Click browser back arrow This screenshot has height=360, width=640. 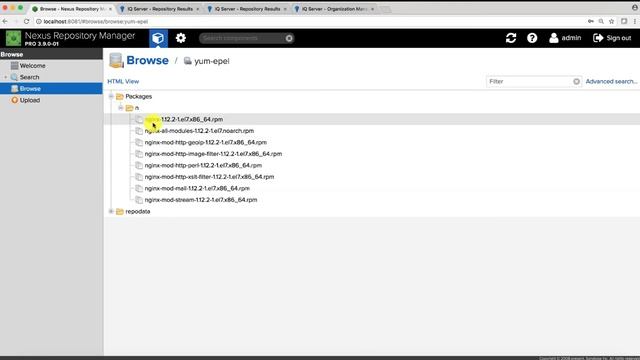click(x=5, y=21)
